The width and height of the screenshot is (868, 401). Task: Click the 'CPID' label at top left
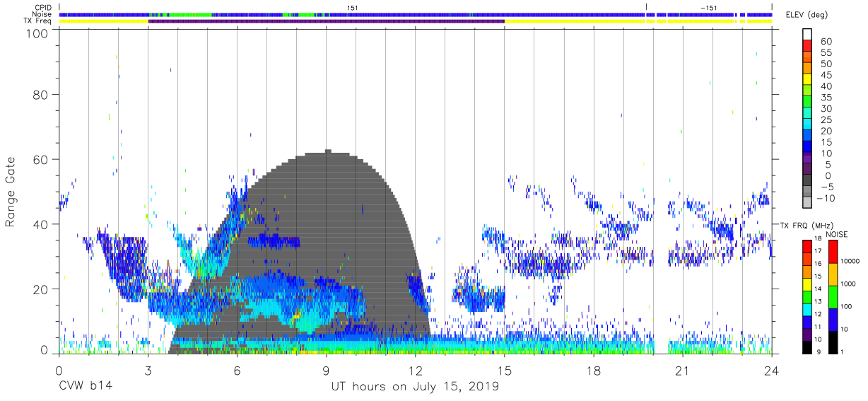coord(43,7)
